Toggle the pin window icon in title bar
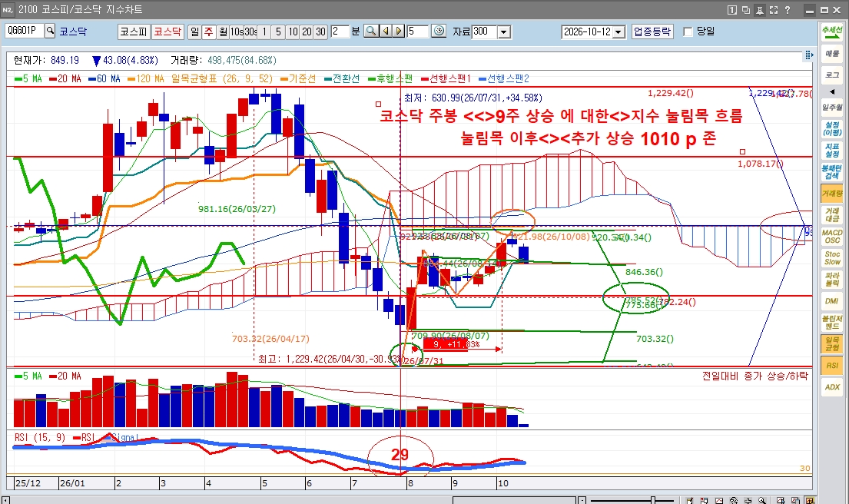This screenshot has width=849, height=504. [760, 10]
